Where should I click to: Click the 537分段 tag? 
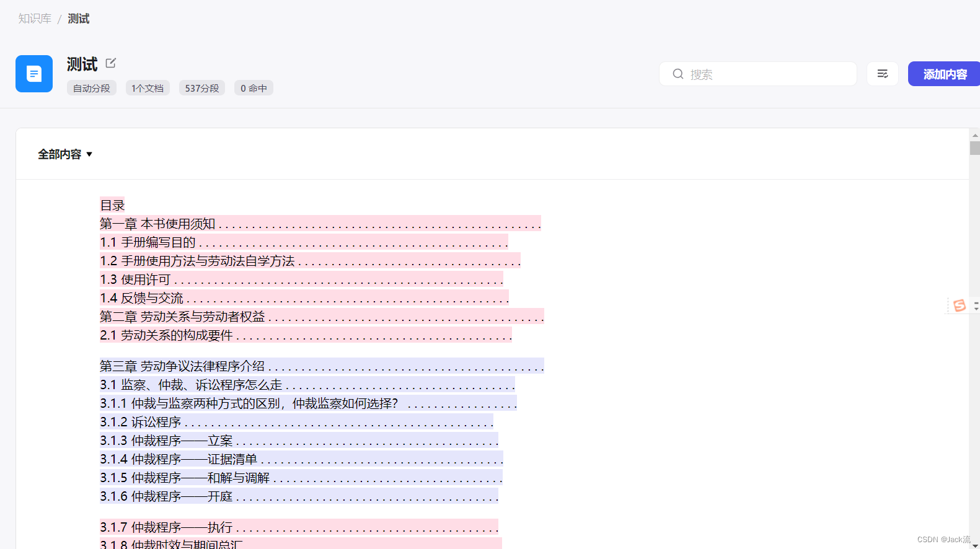point(202,88)
